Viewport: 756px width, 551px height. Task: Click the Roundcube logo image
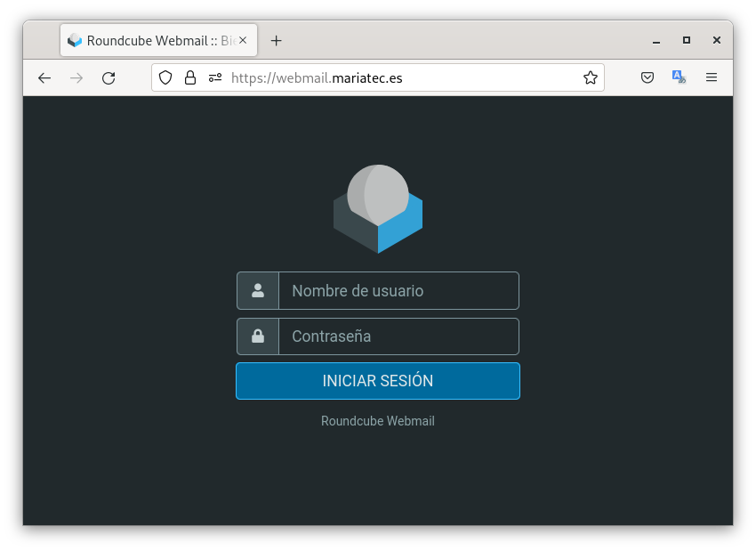click(378, 209)
